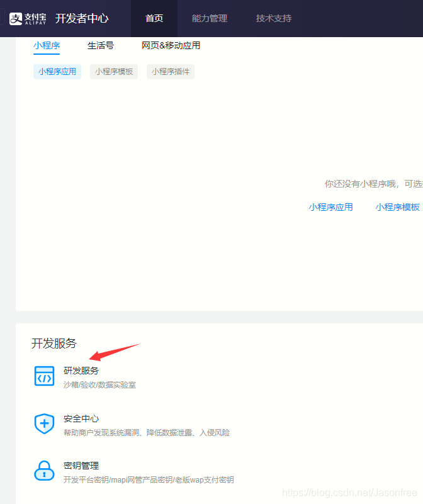The width and height of the screenshot is (423, 504).
Task: Open the 研发服务 title link
Action: click(81, 371)
